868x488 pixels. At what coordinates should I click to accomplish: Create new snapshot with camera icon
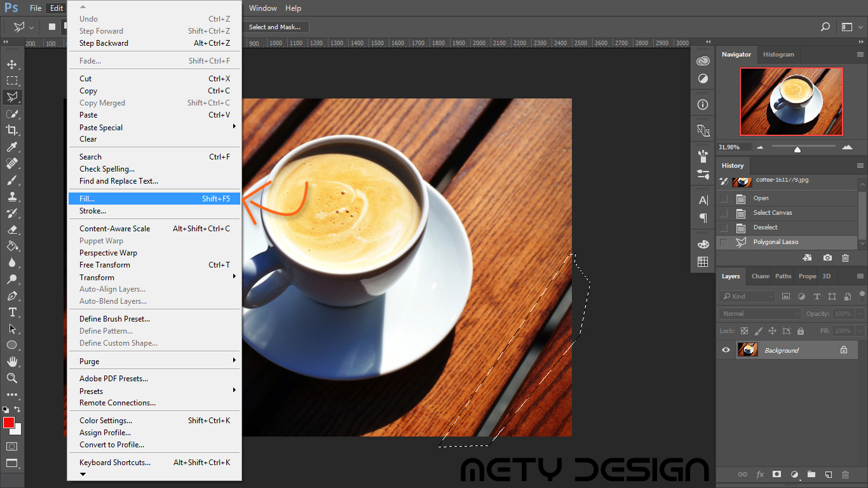point(827,258)
